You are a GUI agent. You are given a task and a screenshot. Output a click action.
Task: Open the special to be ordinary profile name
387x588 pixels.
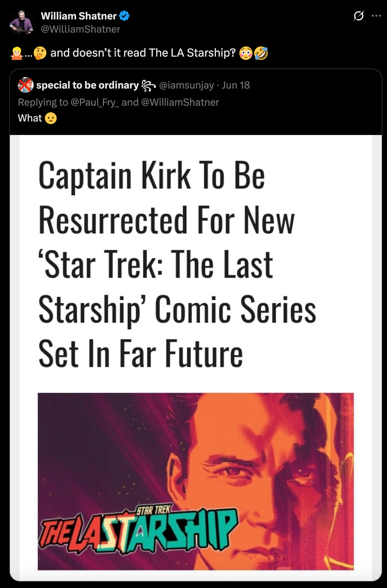87,85
